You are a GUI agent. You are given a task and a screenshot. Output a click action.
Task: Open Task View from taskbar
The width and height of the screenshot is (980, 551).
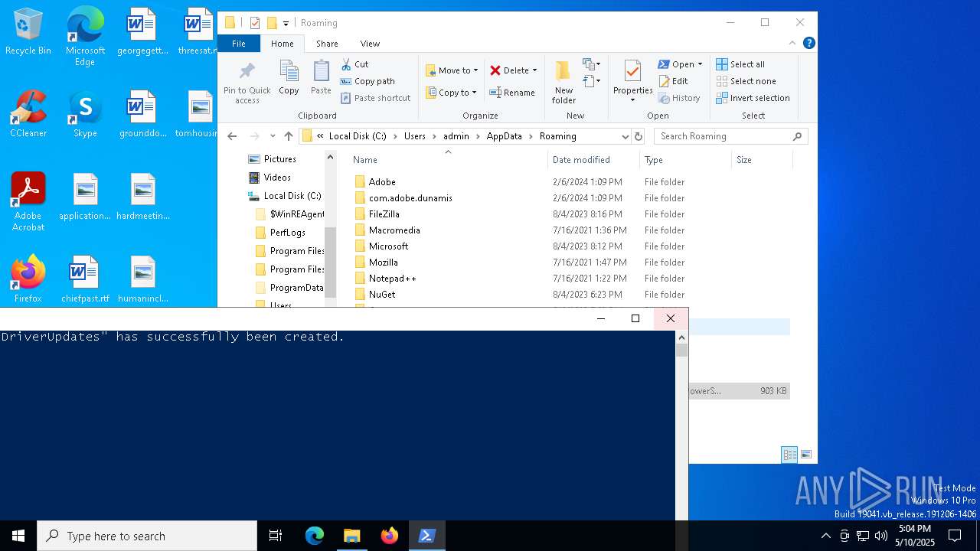click(276, 536)
